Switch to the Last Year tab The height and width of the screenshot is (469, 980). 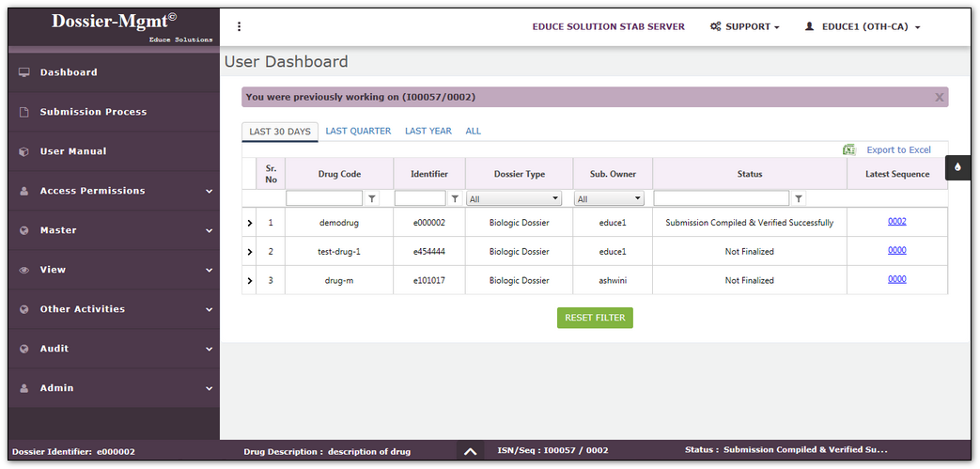[x=428, y=132]
